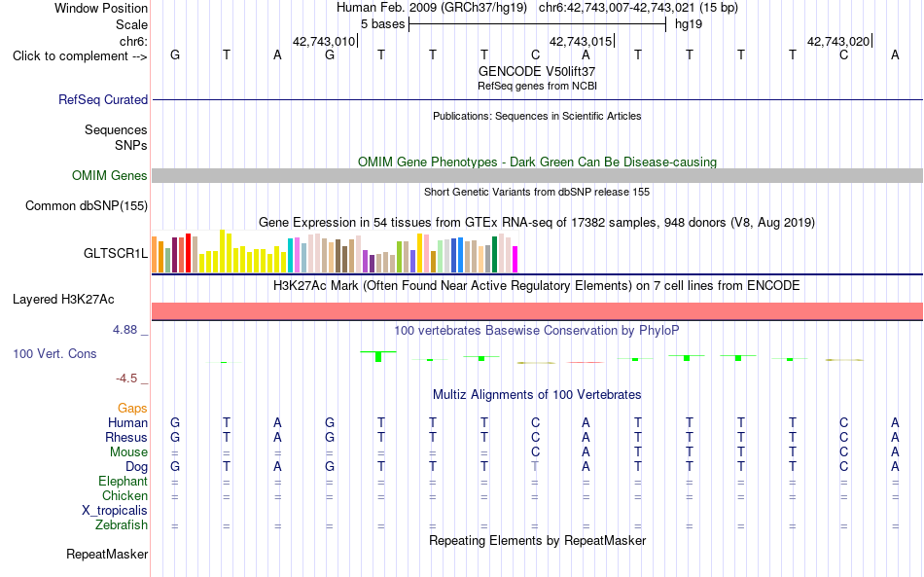
Task: Click the 'GLTSCR1L' gene label
Action: pos(116,253)
